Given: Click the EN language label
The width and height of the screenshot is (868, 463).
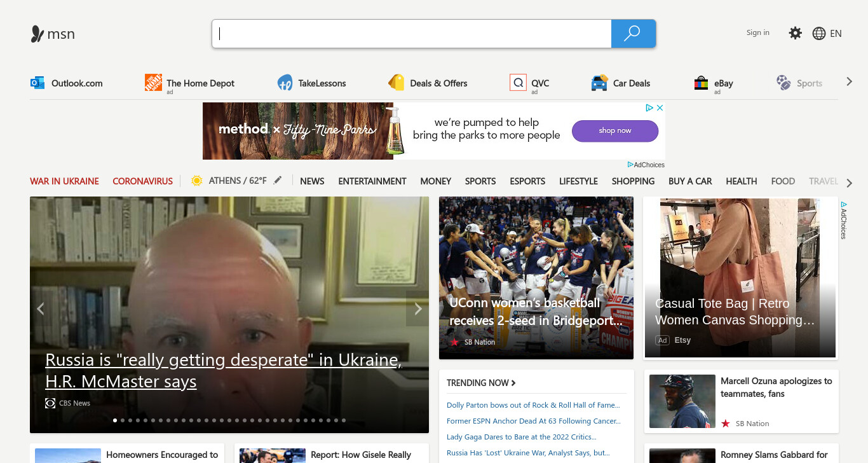Looking at the screenshot, I should click(836, 34).
